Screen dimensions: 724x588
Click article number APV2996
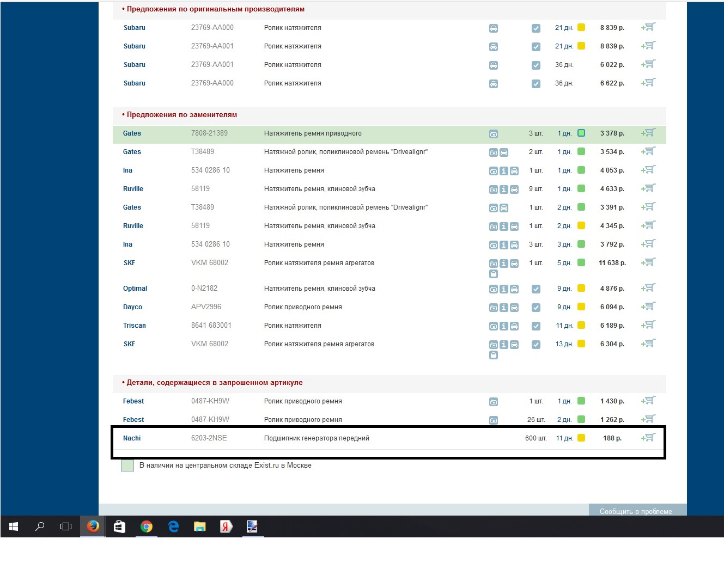pos(206,307)
